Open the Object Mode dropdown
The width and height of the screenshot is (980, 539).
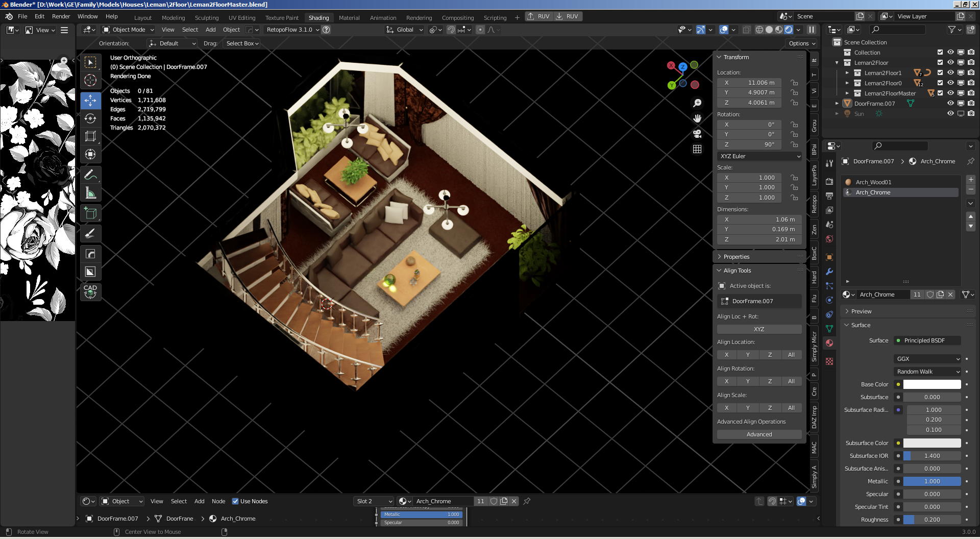coord(128,30)
